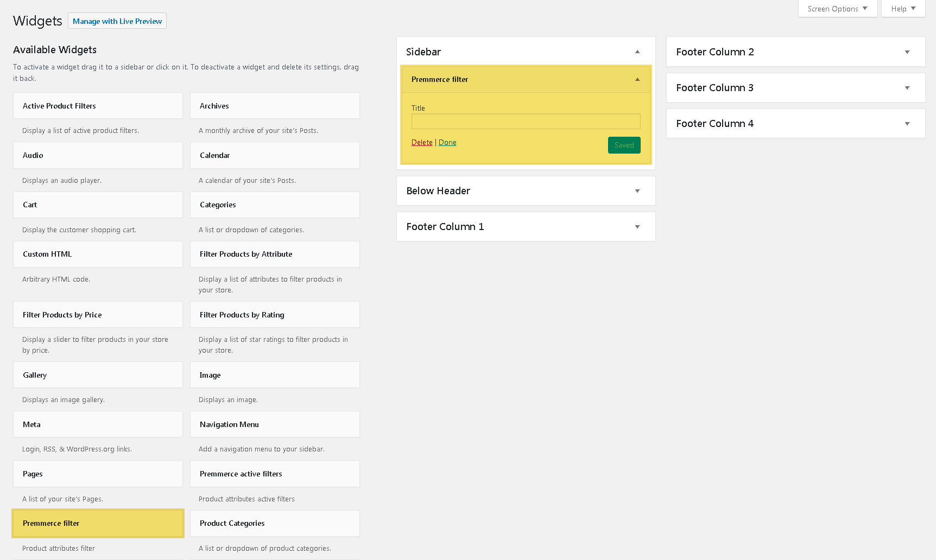Click 'Login, RSS, & WordPress.org links.' description
The image size is (936, 560).
(77, 449)
